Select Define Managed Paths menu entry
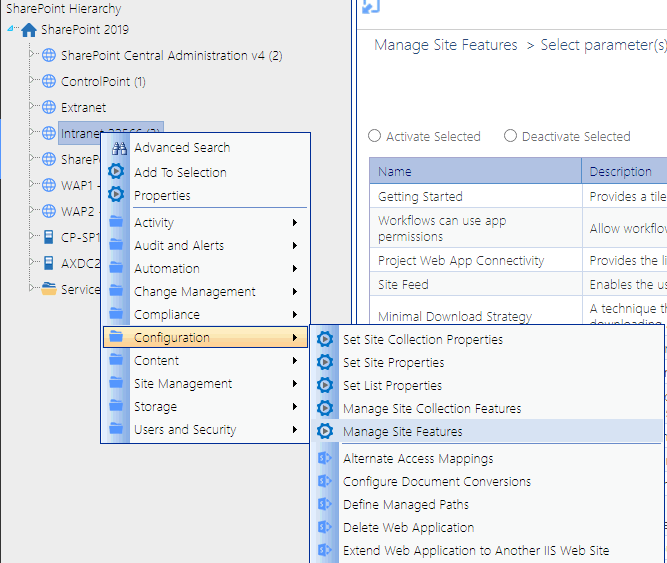The width and height of the screenshot is (667, 563). 406,505
